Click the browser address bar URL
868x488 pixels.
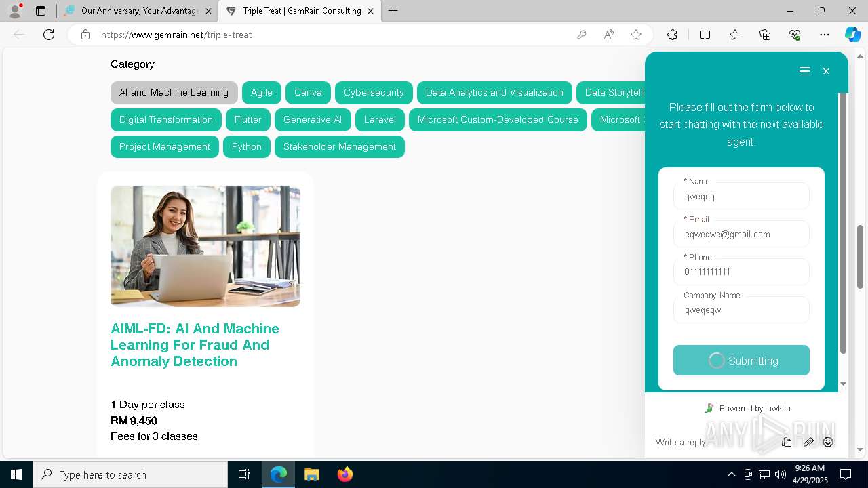pyautogui.click(x=176, y=35)
